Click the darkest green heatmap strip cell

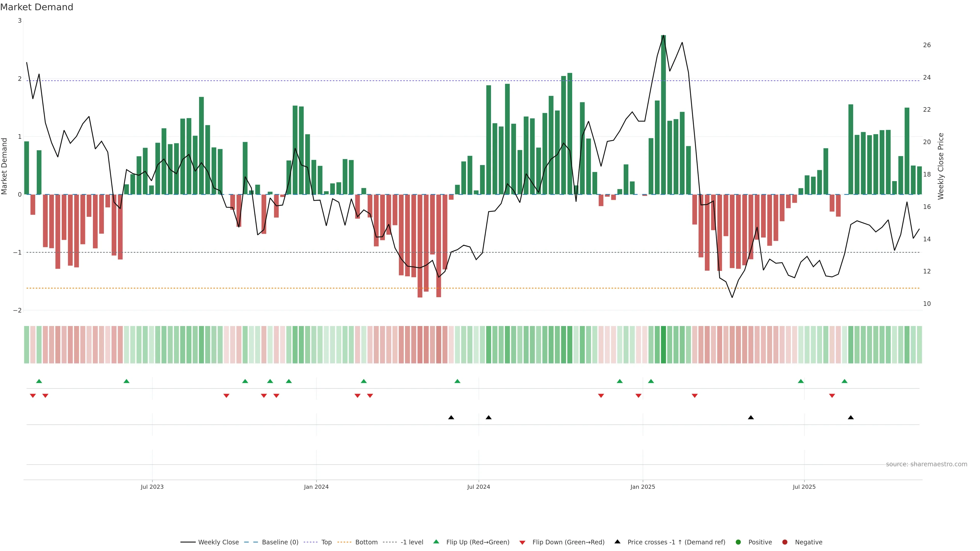[x=664, y=345]
